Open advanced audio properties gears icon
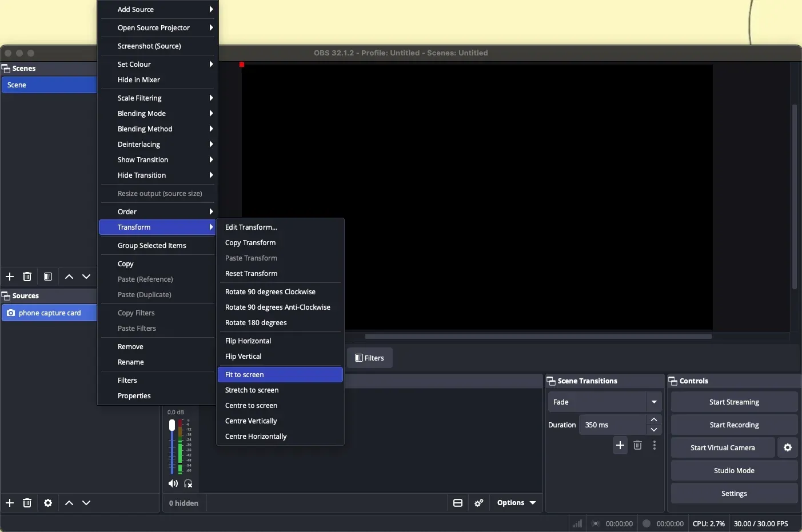This screenshot has height=532, width=802. click(x=480, y=503)
